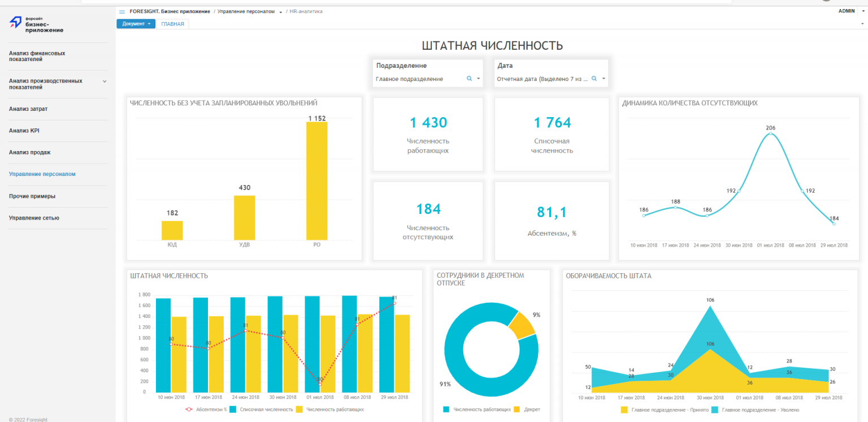Open Анализ продаж in sidebar
Viewport: 868px width, 422px height.
pos(30,152)
